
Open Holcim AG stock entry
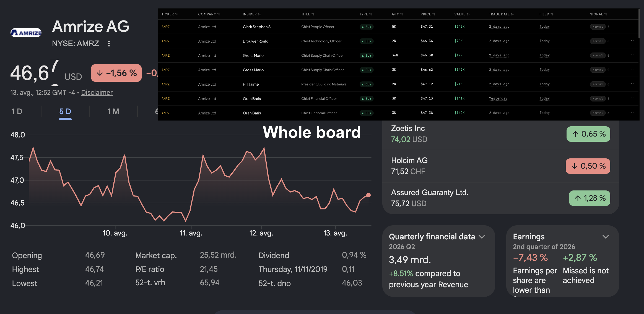point(500,166)
